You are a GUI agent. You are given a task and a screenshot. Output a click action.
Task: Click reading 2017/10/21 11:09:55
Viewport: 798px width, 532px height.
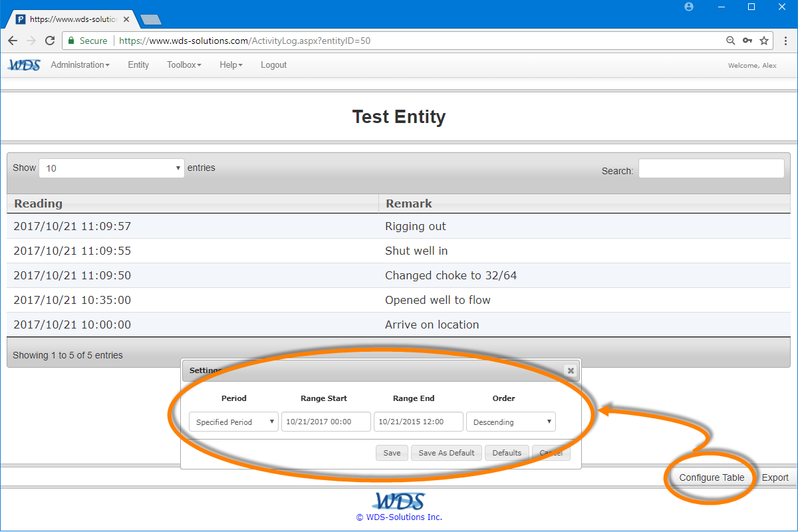pos(72,251)
